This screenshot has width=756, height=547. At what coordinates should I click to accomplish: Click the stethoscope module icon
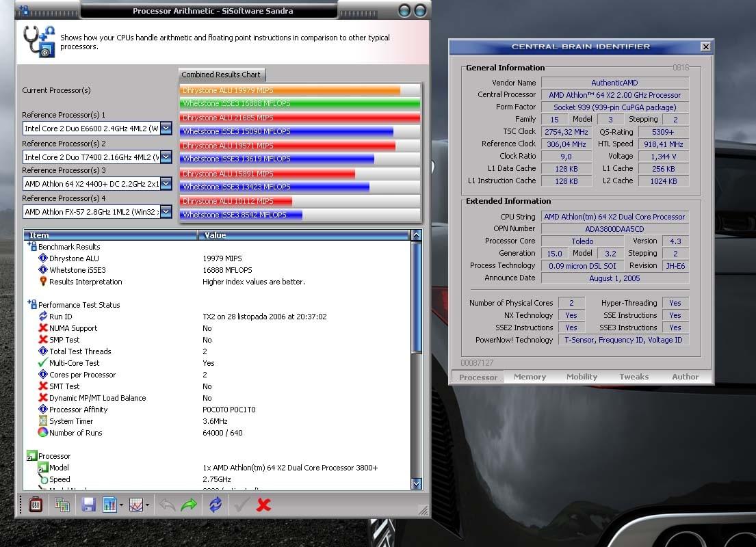tap(39, 42)
